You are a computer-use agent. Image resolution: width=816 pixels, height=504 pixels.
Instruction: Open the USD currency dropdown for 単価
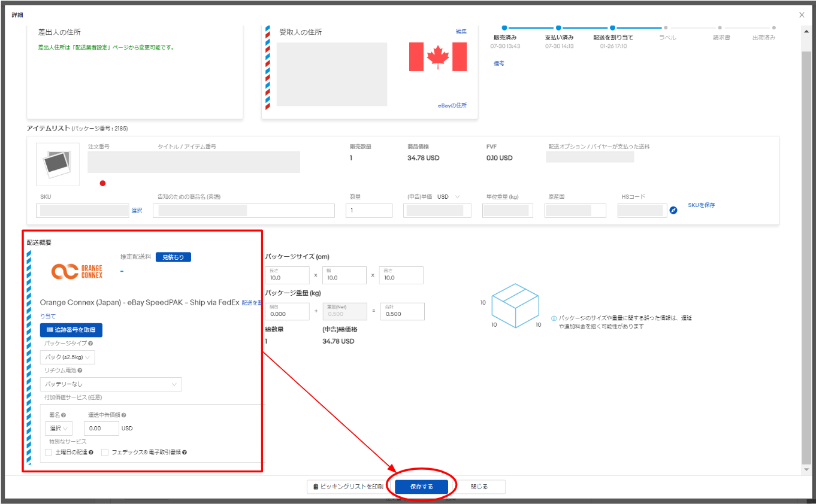[449, 197]
